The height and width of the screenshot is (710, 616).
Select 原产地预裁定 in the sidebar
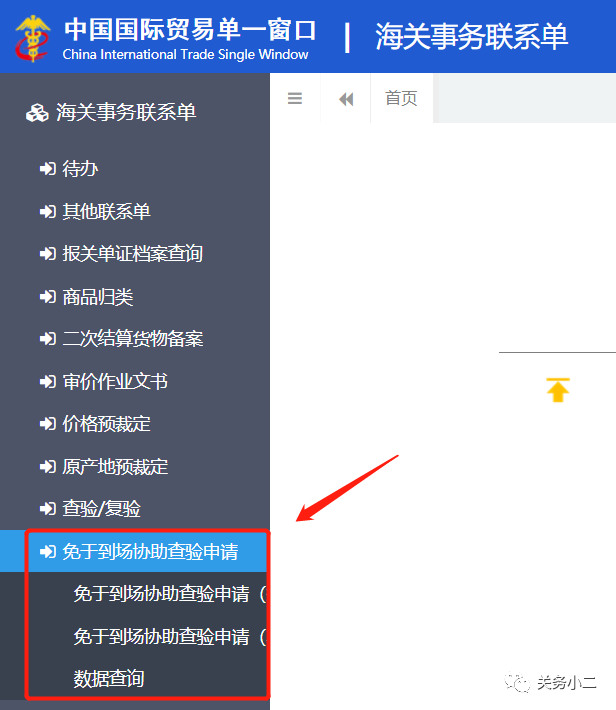point(135,466)
